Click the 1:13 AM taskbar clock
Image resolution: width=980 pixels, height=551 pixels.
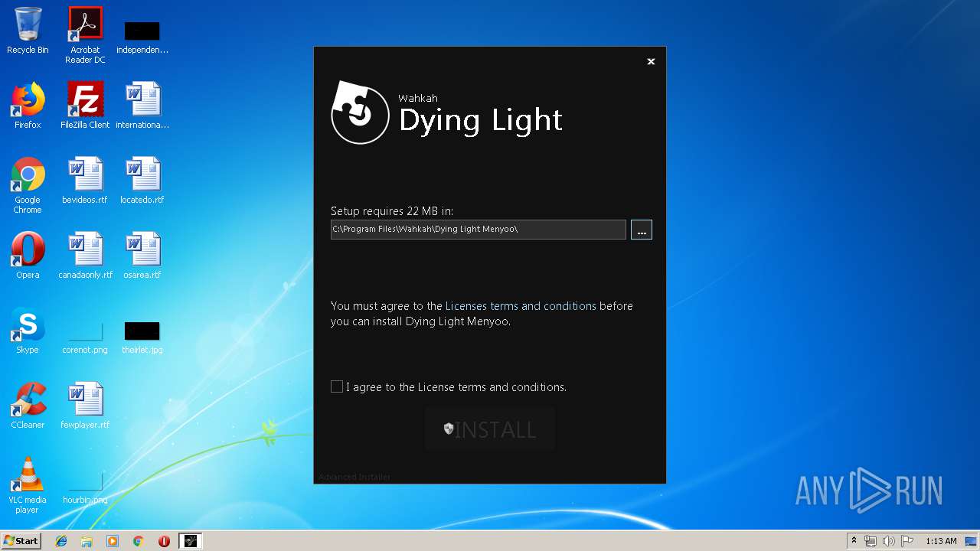click(x=941, y=541)
